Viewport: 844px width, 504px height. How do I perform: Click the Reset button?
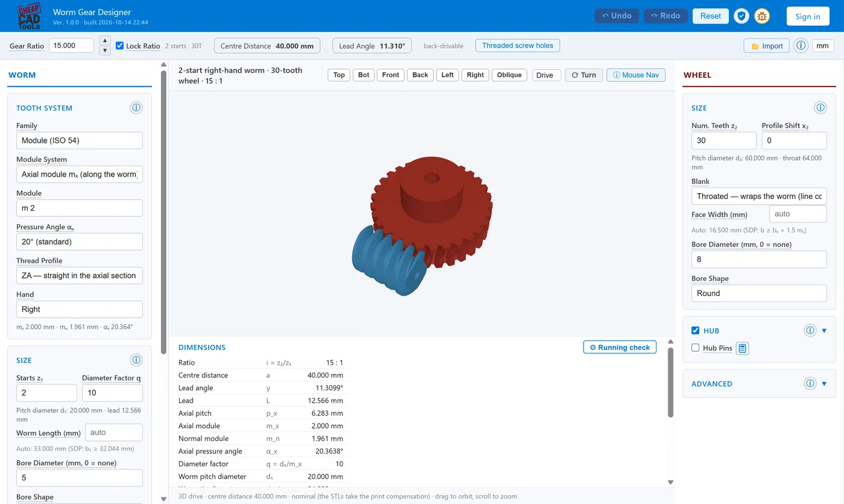711,16
